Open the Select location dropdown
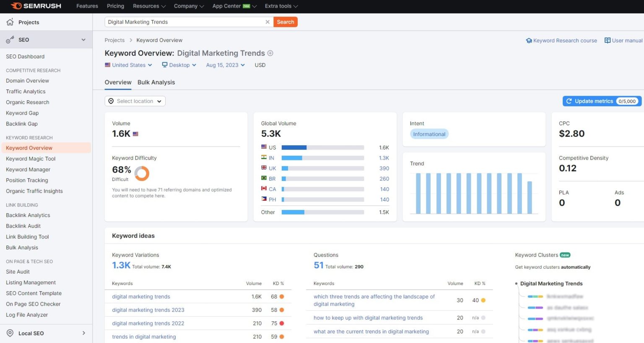Viewport: 644px width, 343px height. pos(135,101)
